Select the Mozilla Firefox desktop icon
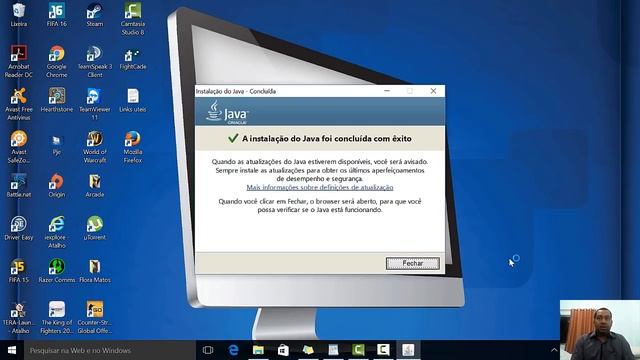The width and height of the screenshot is (640, 360). (133, 147)
